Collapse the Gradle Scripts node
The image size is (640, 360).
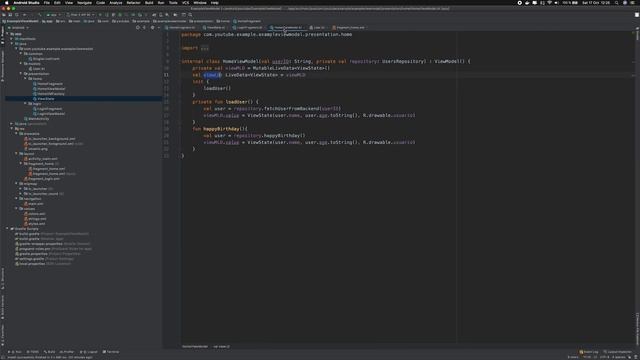[x=7, y=229]
